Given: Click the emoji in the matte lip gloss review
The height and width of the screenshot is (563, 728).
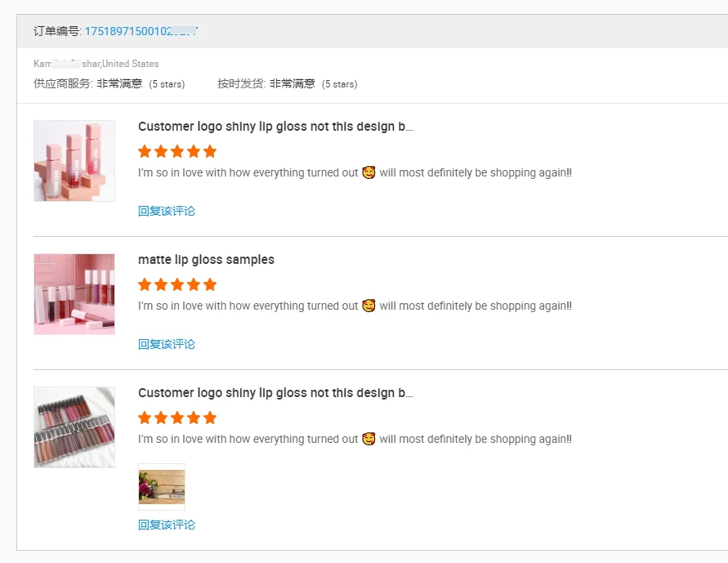Looking at the screenshot, I should 368,305.
